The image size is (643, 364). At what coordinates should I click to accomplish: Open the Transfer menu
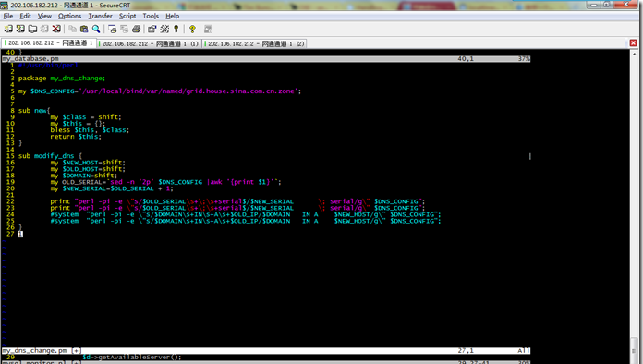coord(100,16)
